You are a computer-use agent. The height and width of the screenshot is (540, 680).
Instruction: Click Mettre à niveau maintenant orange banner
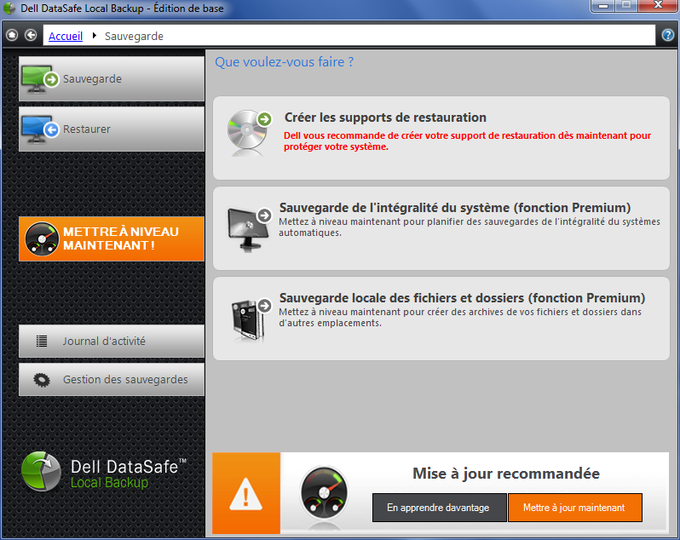click(x=111, y=239)
